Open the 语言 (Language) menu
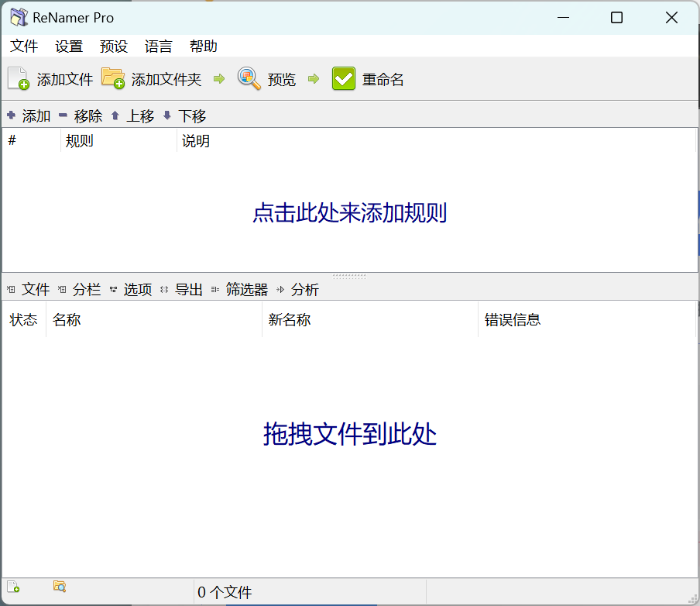This screenshot has height=606, width=700. 159,46
